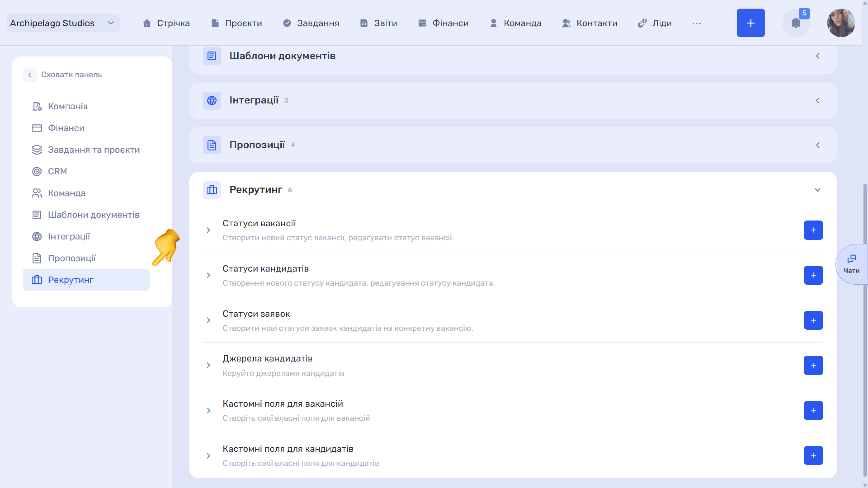
Task: Hide the sidebar with Сховати панель
Action: click(62, 75)
